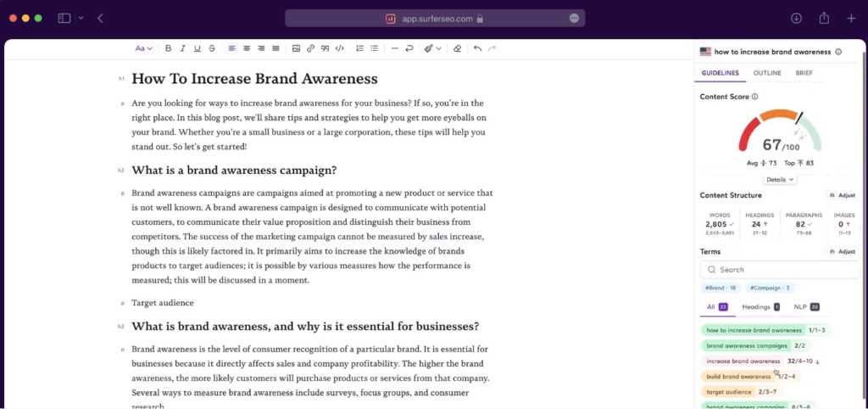Image resolution: width=868 pixels, height=409 pixels.
Task: Toggle italic text style
Action: point(182,48)
